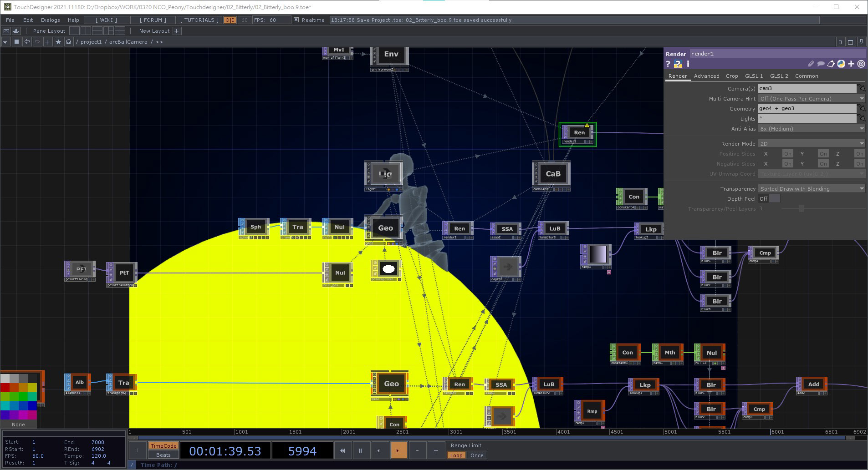Open pane options down arrow at top-right
This screenshot has width=868, height=470.
pos(861,42)
